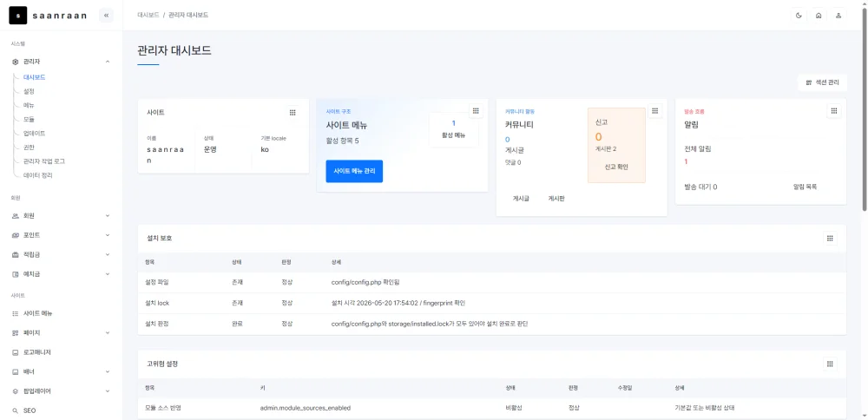Expand the 팝업레이어 menu chevron
Screen dimensions: 868x420
tap(108, 391)
